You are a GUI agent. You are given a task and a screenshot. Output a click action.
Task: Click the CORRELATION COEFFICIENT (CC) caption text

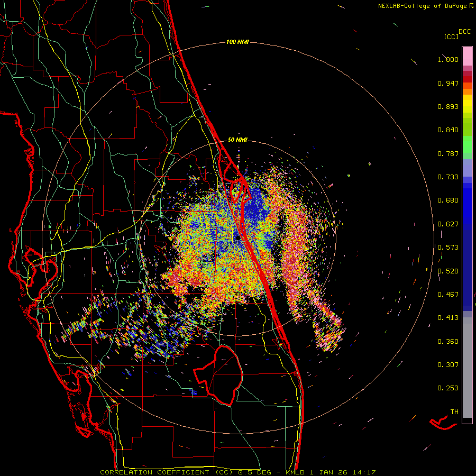pos(166,472)
